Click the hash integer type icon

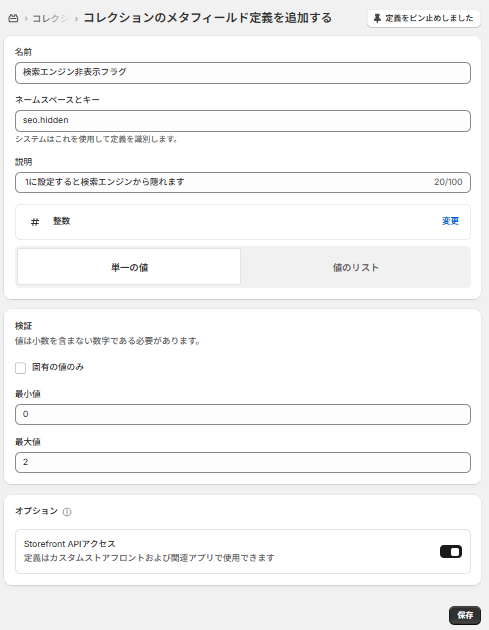[35, 222]
